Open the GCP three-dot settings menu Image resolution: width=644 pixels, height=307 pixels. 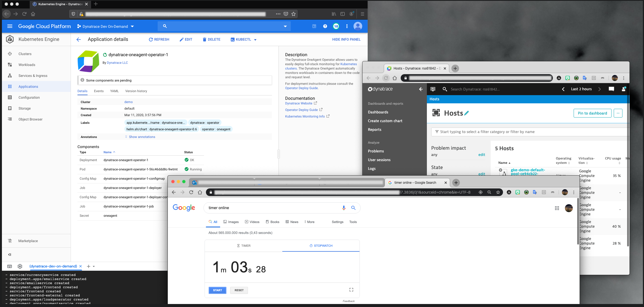(347, 26)
